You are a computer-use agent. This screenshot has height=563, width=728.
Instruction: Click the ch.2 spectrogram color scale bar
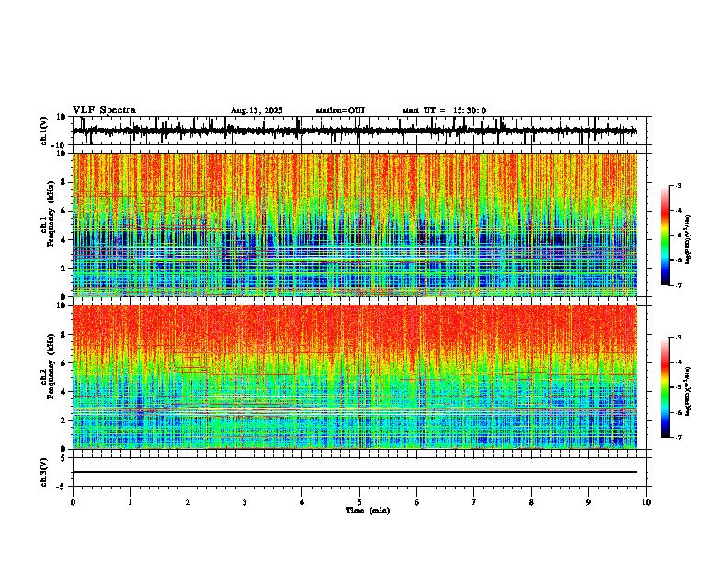tap(665, 387)
